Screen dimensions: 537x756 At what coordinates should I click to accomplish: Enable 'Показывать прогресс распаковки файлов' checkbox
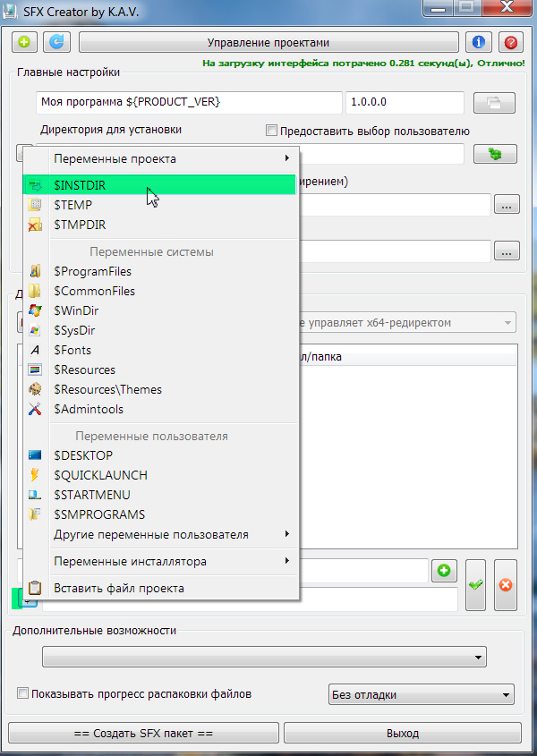tap(22, 693)
